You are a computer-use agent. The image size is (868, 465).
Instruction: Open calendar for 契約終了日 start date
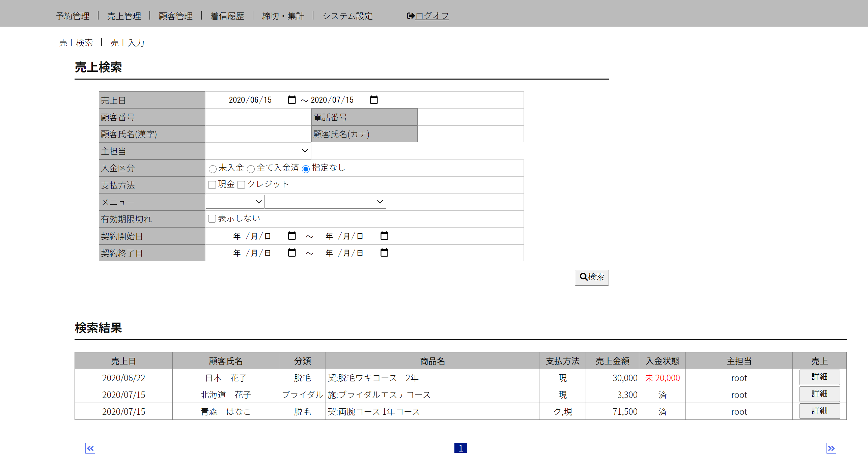292,253
